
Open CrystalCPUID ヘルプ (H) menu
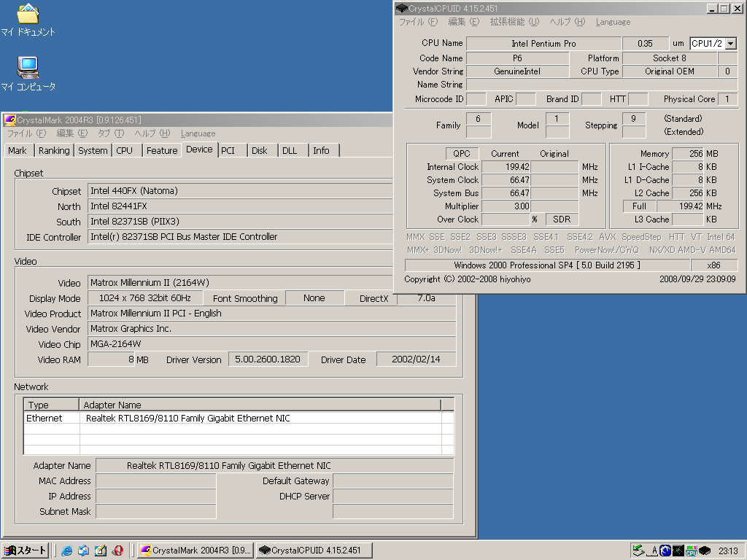pyautogui.click(x=567, y=22)
